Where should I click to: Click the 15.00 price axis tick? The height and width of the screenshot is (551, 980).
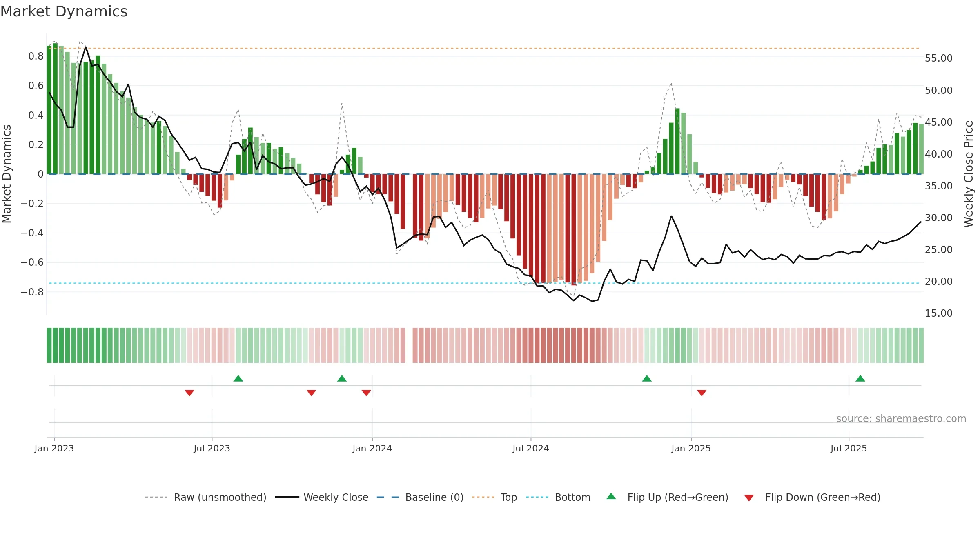939,313
